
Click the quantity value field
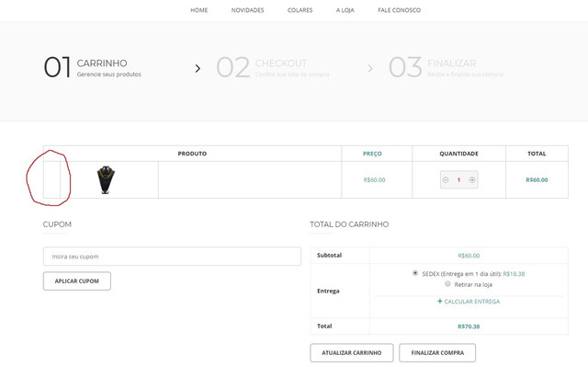coord(458,180)
